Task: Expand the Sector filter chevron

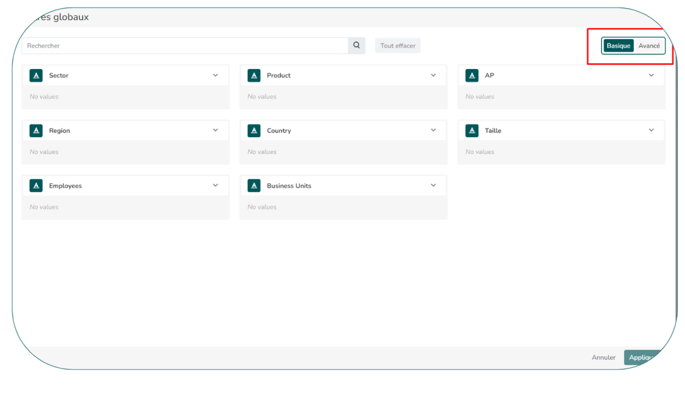Action: tap(215, 75)
